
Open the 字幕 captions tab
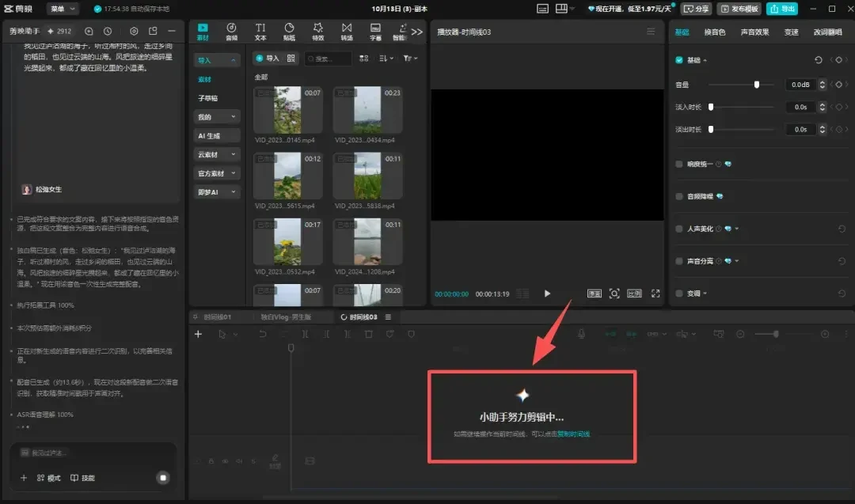375,32
